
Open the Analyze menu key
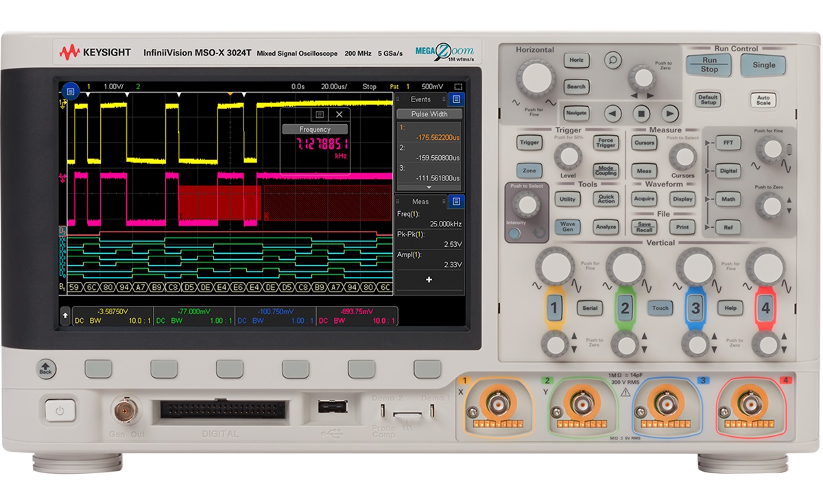(606, 227)
